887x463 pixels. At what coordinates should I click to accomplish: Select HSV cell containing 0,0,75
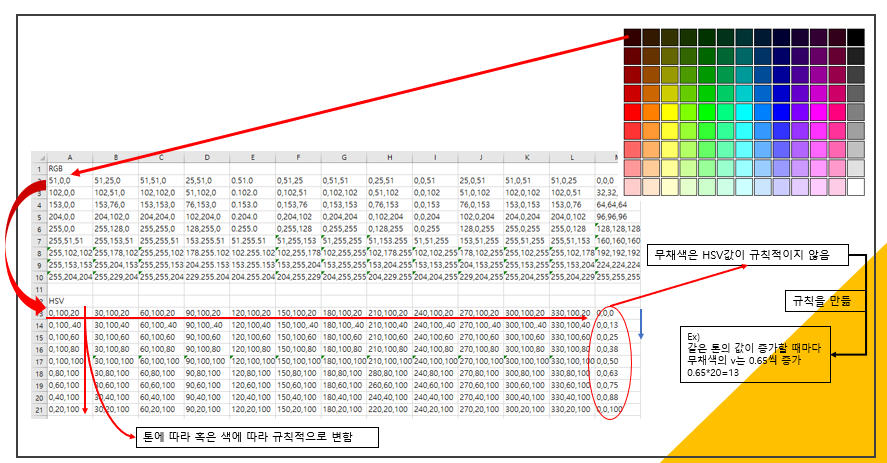618,385
